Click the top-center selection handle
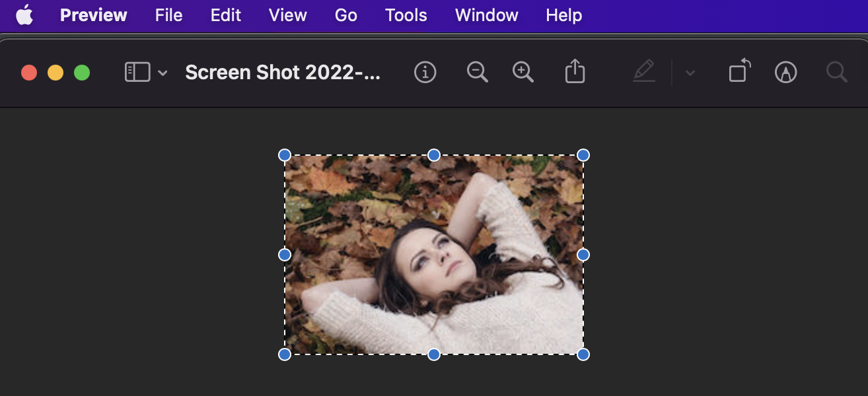The image size is (868, 396). 434,155
